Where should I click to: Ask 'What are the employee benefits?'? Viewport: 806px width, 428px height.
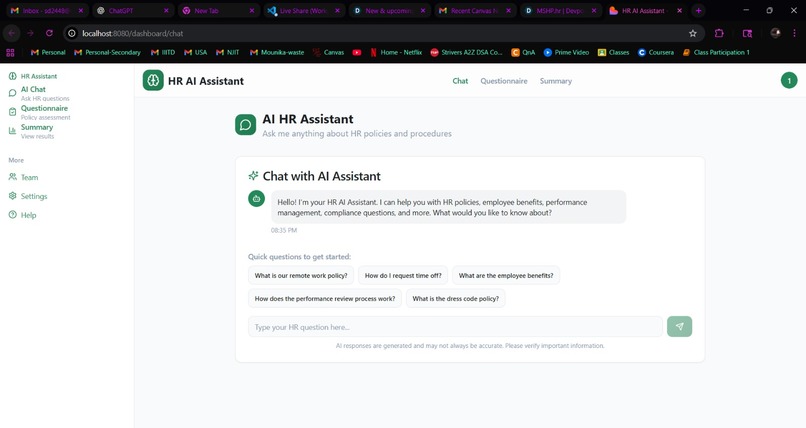tap(506, 275)
